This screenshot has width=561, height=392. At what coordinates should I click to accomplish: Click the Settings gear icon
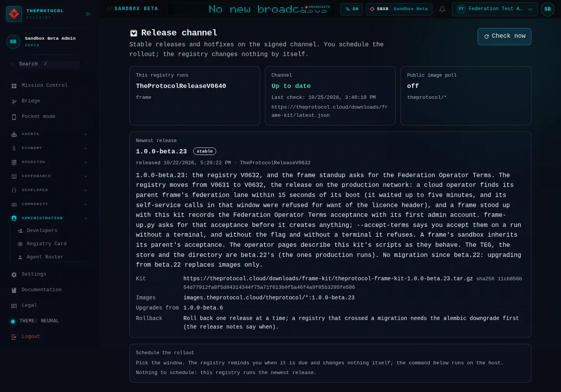[x=14, y=274]
